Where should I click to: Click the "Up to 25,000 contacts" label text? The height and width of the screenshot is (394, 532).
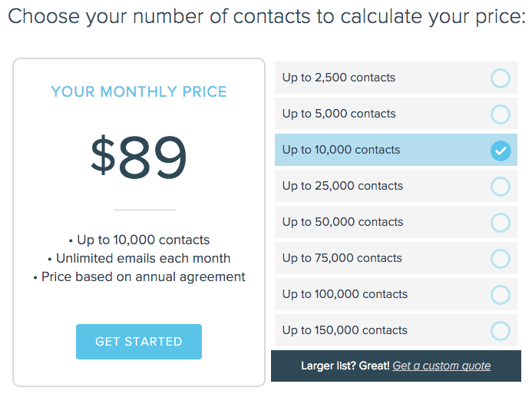coord(342,186)
